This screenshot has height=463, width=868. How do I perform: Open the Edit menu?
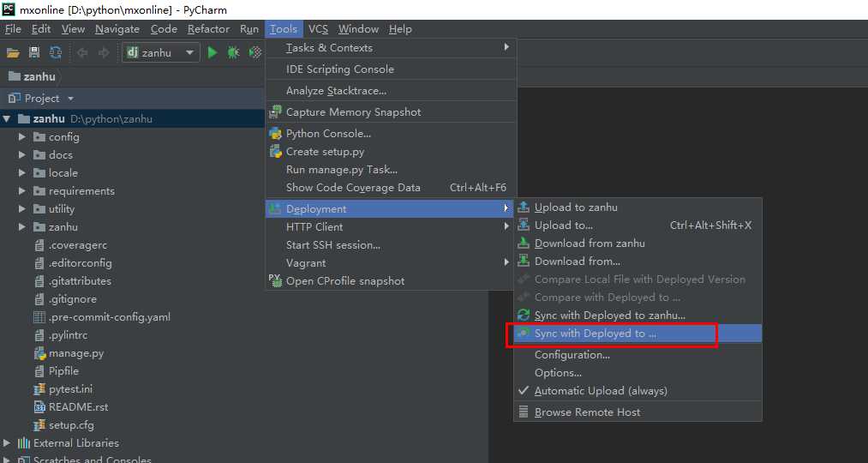pos(41,29)
